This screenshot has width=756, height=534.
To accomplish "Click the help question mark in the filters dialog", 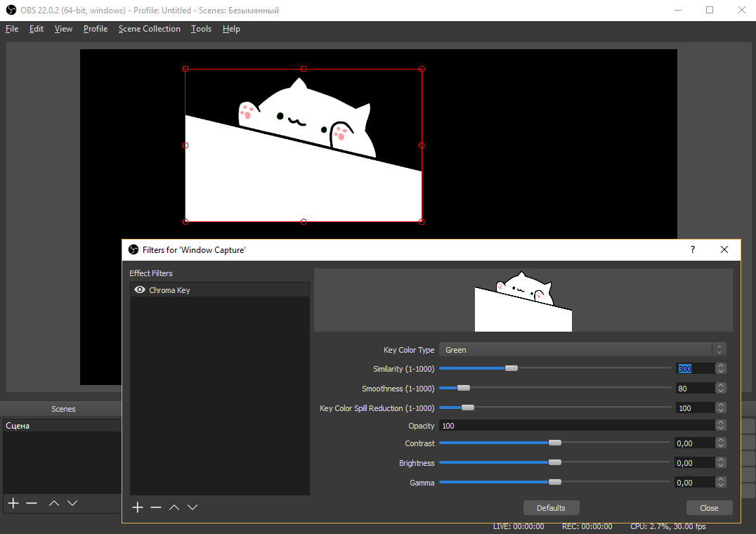I will (x=692, y=249).
